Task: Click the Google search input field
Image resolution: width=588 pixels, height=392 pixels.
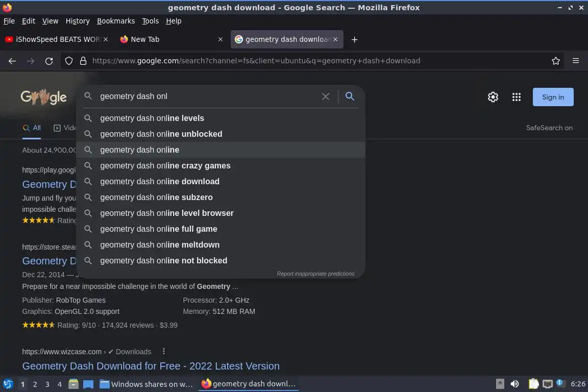Action: coord(208,96)
